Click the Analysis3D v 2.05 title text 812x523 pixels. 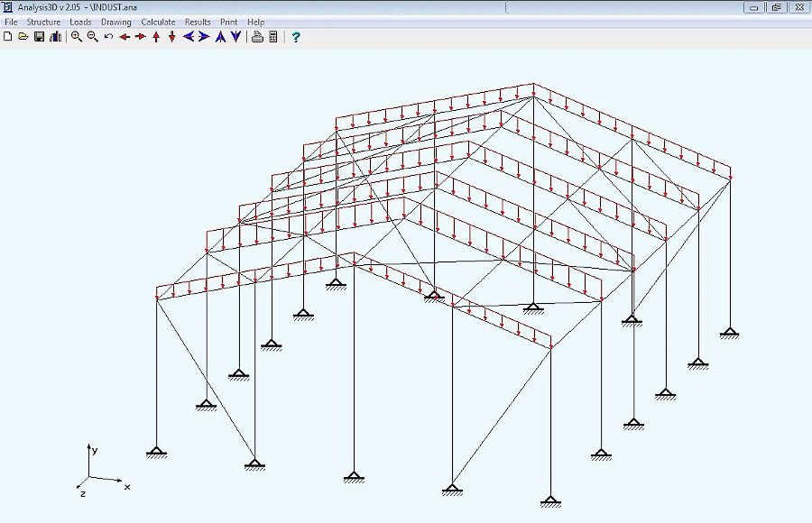point(50,7)
